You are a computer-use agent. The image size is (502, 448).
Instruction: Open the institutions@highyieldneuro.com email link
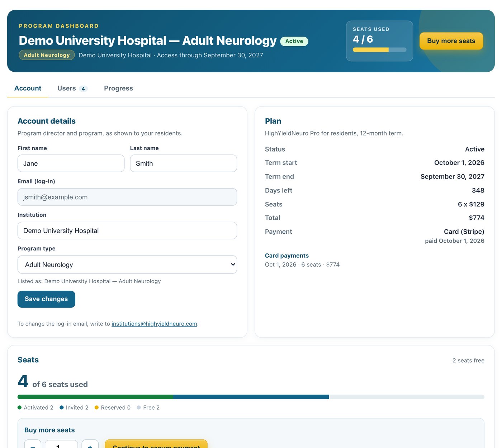(x=154, y=324)
